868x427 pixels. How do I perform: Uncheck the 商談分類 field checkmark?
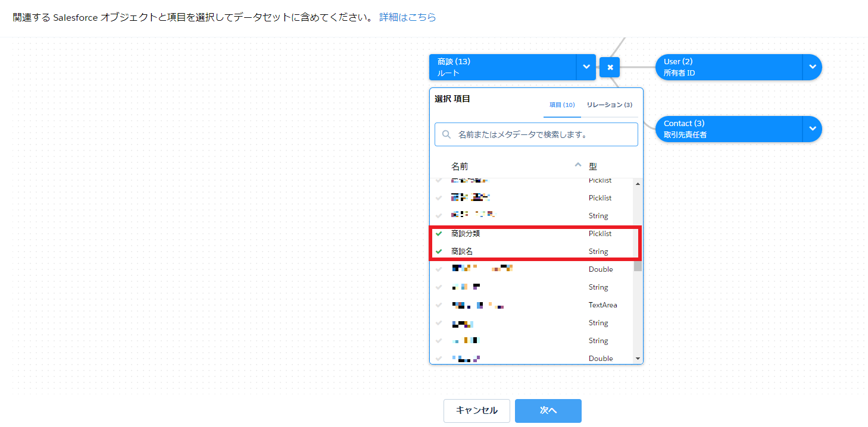pos(439,234)
